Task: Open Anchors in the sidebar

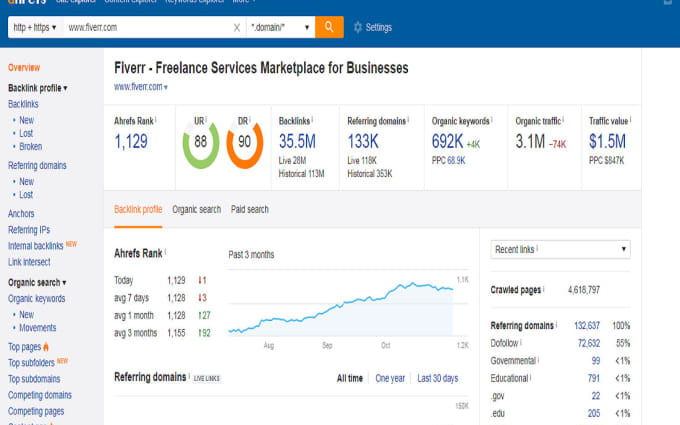Action: point(21,214)
